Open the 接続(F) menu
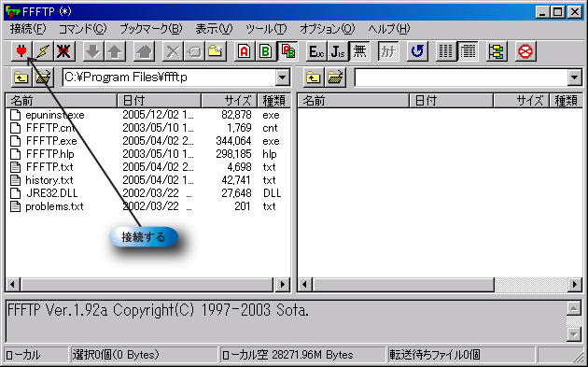 28,29
